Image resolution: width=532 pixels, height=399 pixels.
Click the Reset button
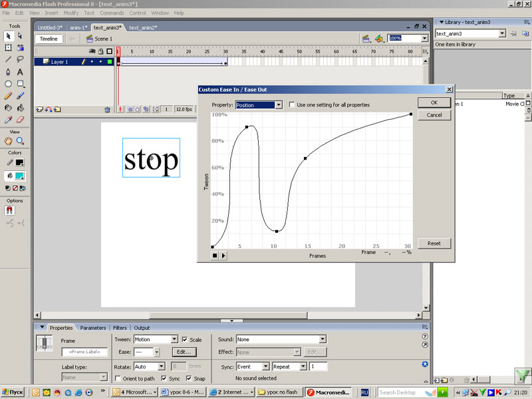tap(434, 243)
